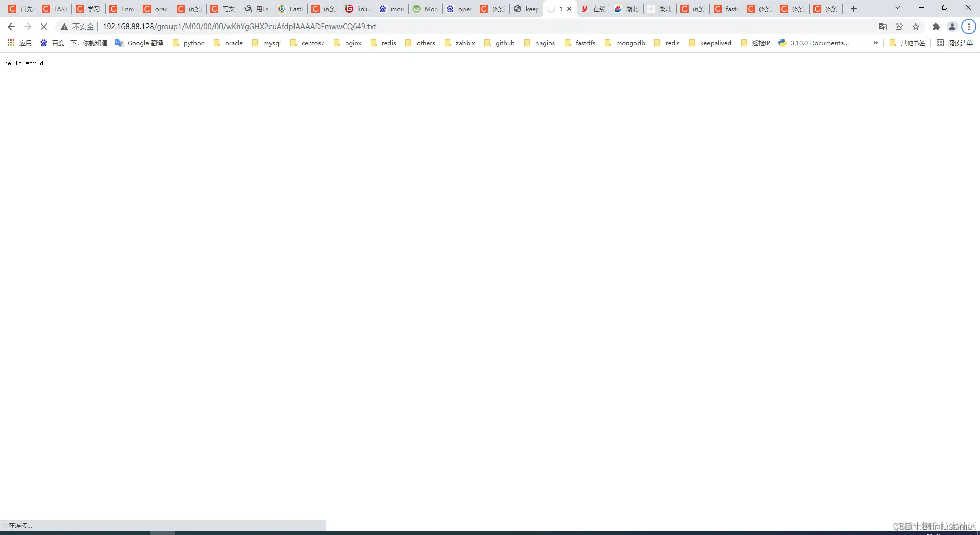
Task: Share this page via the share icon
Action: (899, 27)
